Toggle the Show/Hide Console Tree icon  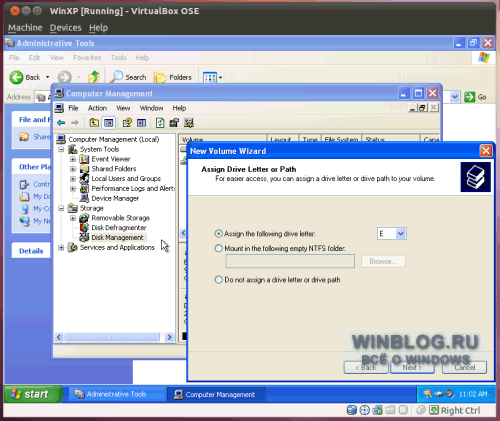coord(109,123)
